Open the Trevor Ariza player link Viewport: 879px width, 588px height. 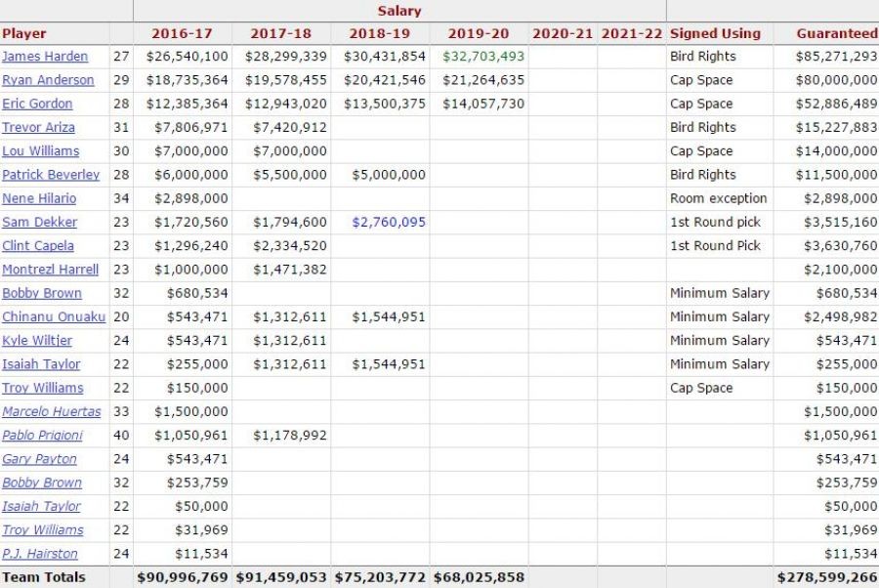(38, 127)
